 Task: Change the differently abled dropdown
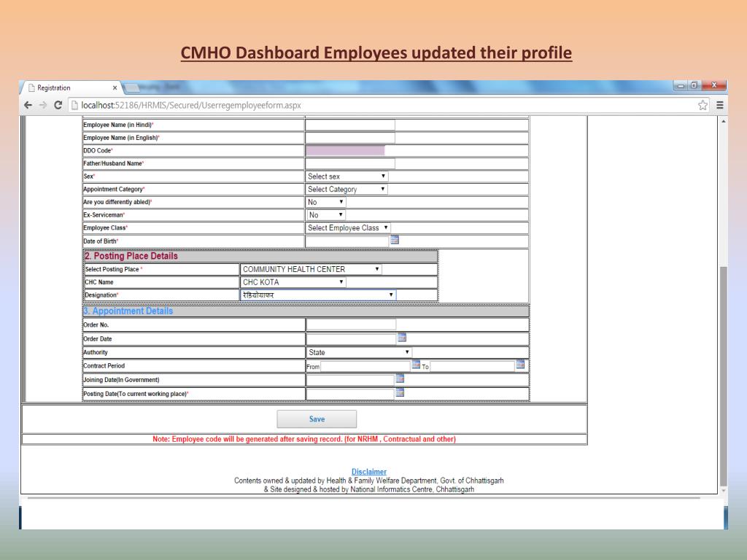pyautogui.click(x=326, y=202)
